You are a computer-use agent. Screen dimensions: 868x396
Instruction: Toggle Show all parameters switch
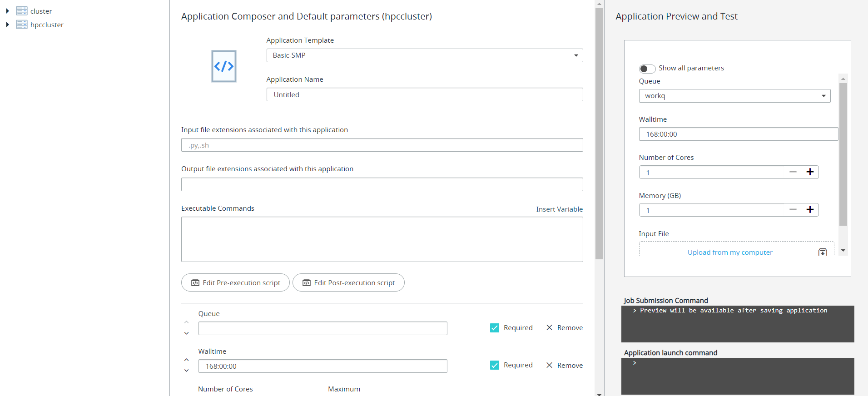coord(647,69)
